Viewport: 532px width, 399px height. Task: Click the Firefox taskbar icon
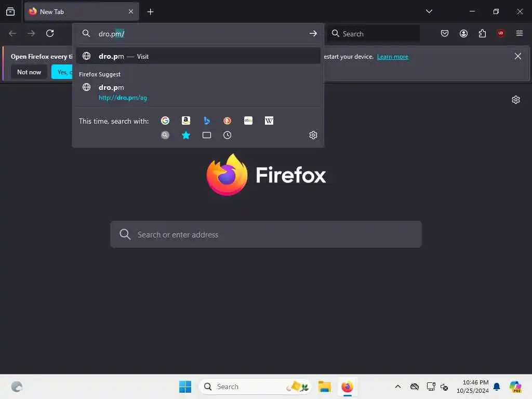coord(347,387)
